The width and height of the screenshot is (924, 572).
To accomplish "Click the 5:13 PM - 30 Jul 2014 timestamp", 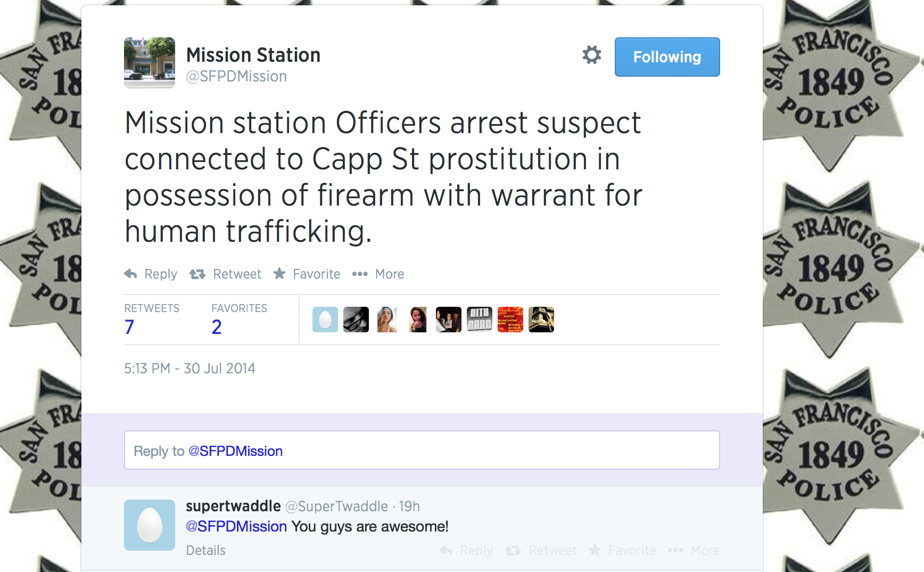I will pyautogui.click(x=189, y=369).
